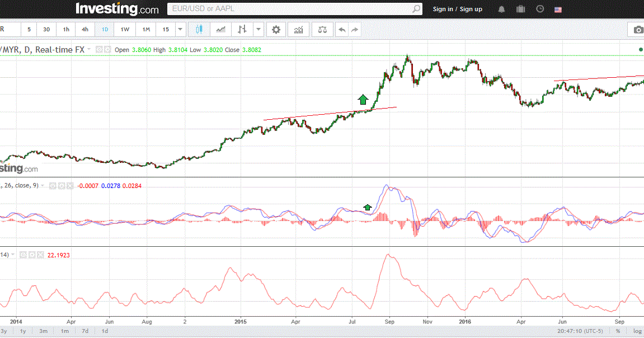Click the line chart style icon
This screenshot has height=338, width=644.
[x=220, y=29]
